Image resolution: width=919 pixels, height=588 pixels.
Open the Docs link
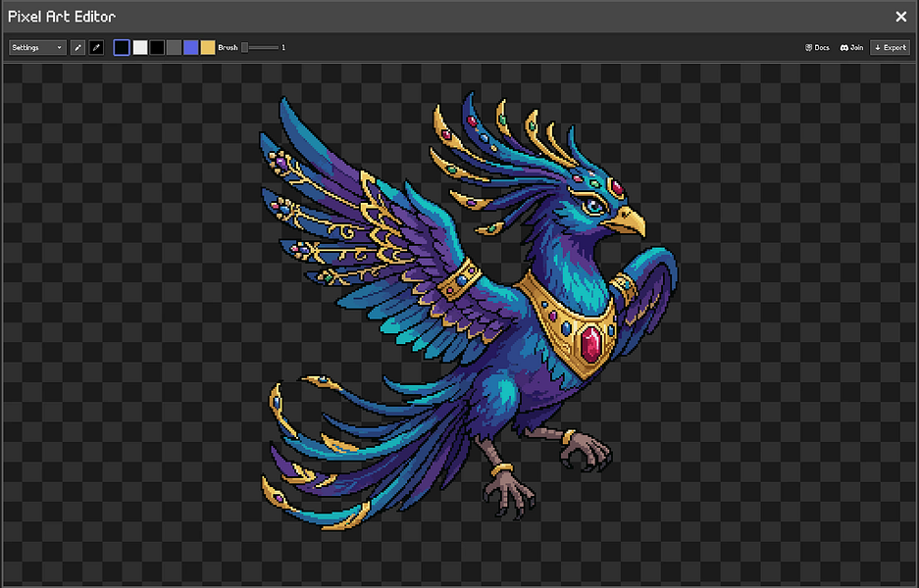(817, 47)
